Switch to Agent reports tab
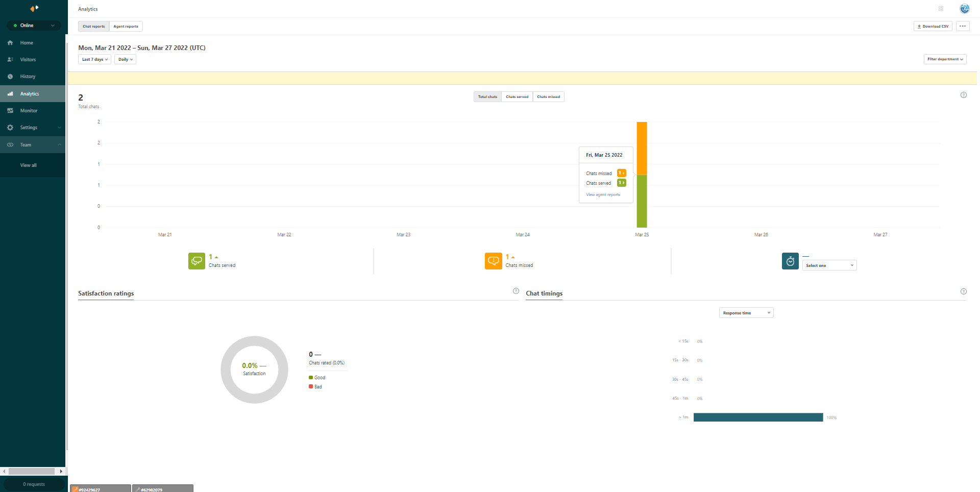The width and height of the screenshot is (980, 492). pos(126,27)
